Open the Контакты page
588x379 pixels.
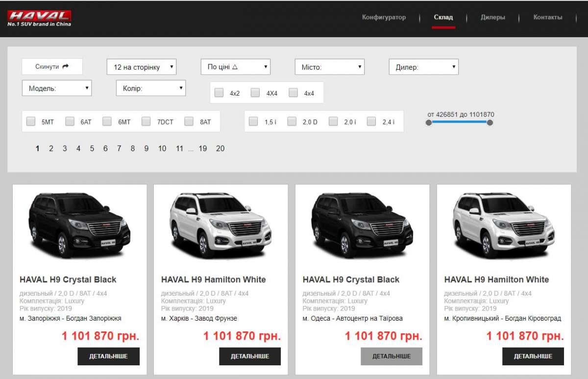tap(547, 18)
